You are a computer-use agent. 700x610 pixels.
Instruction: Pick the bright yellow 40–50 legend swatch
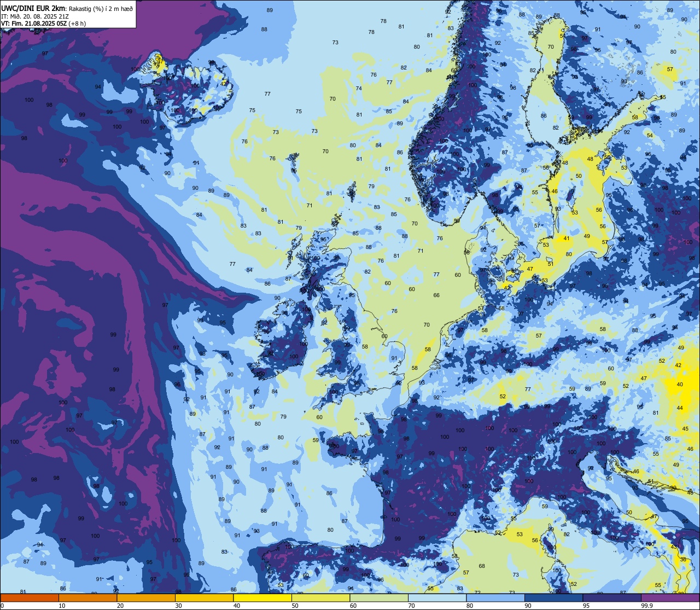[262, 597]
